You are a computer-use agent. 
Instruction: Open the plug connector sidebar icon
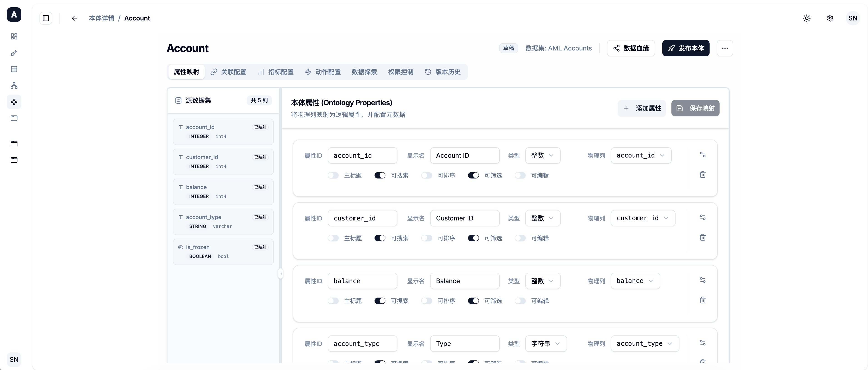point(14,53)
